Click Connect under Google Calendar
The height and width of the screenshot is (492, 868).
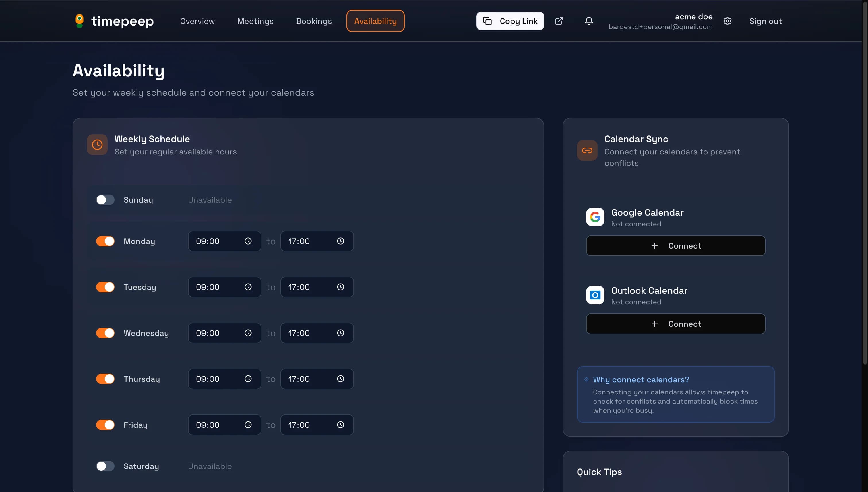675,246
